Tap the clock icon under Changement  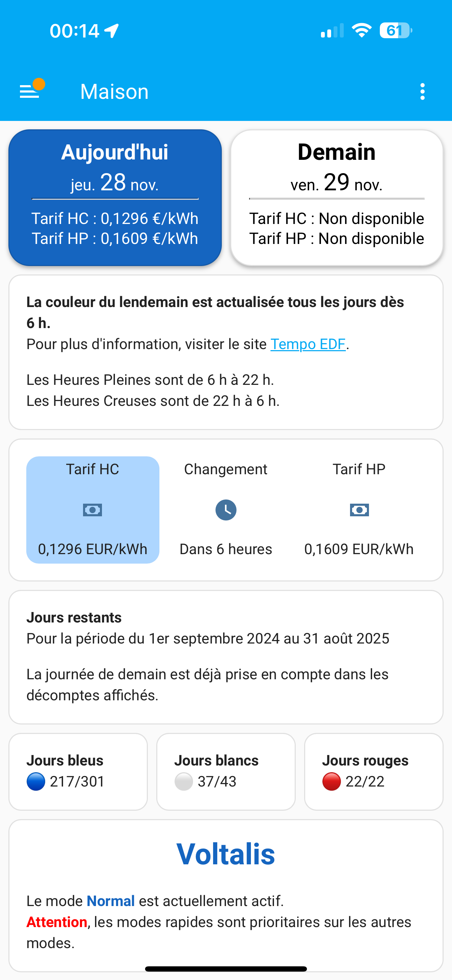coord(226,510)
